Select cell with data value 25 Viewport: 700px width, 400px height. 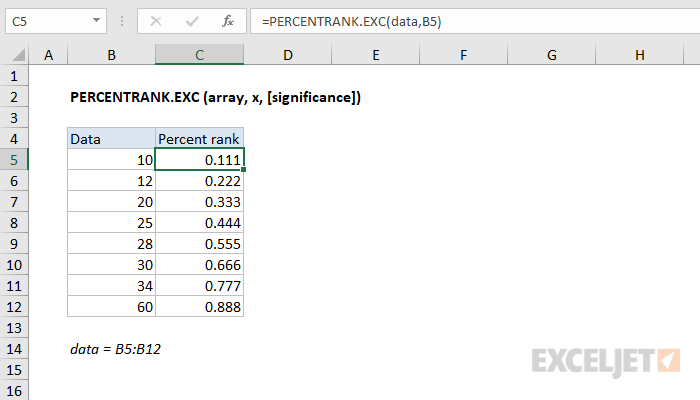click(111, 223)
